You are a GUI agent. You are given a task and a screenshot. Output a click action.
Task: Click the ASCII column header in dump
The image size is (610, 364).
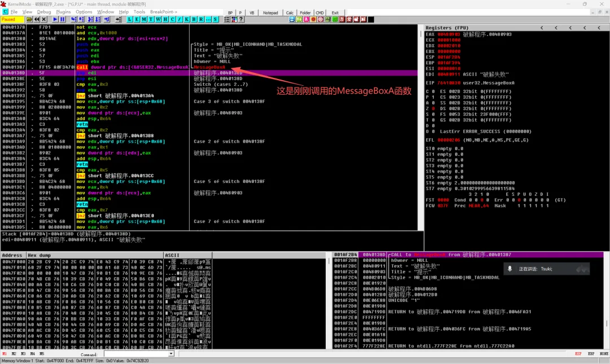coord(188,255)
